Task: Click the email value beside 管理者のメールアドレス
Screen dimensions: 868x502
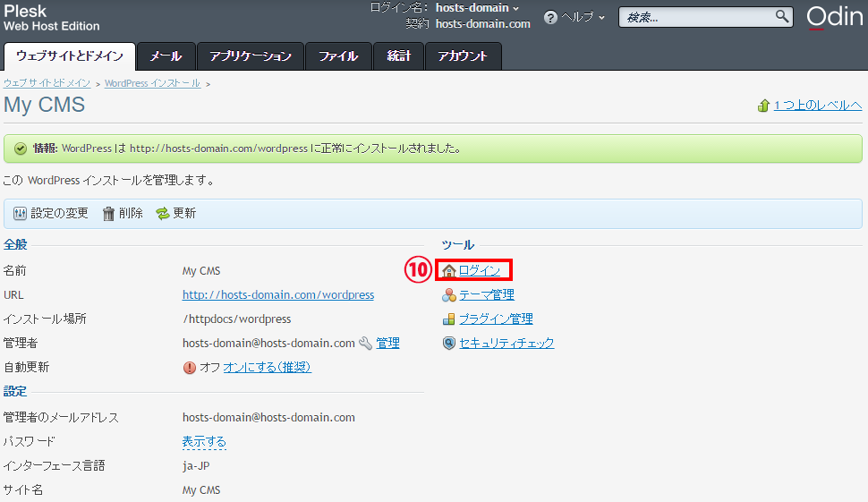Action: click(268, 418)
